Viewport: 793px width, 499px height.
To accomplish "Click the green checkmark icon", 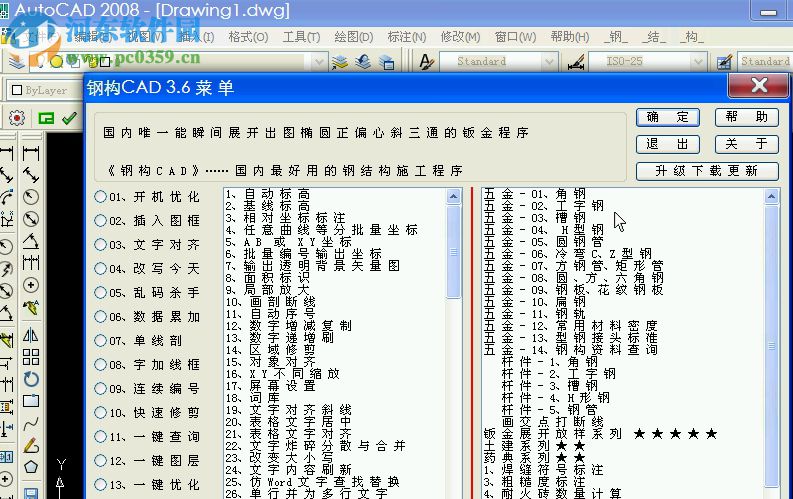I will (x=69, y=118).
